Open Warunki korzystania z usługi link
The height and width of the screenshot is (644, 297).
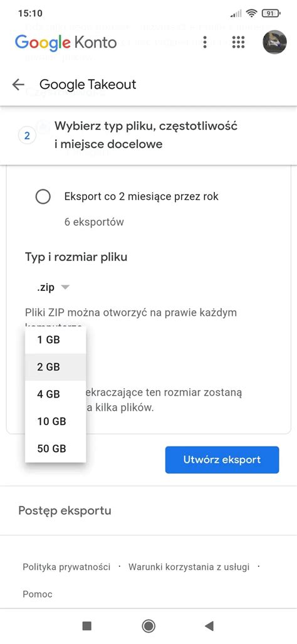(189, 567)
